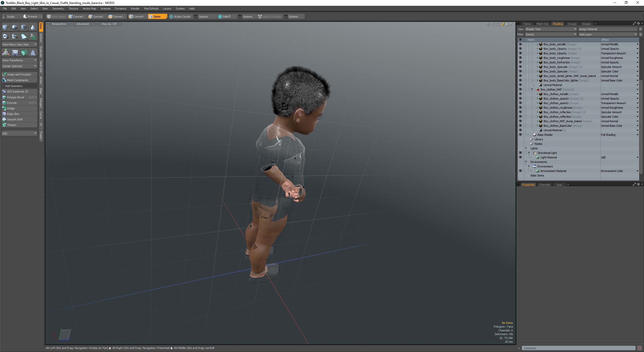Activate the Taper grid tool
Viewport: 644px width, 352px height.
(x=33, y=53)
